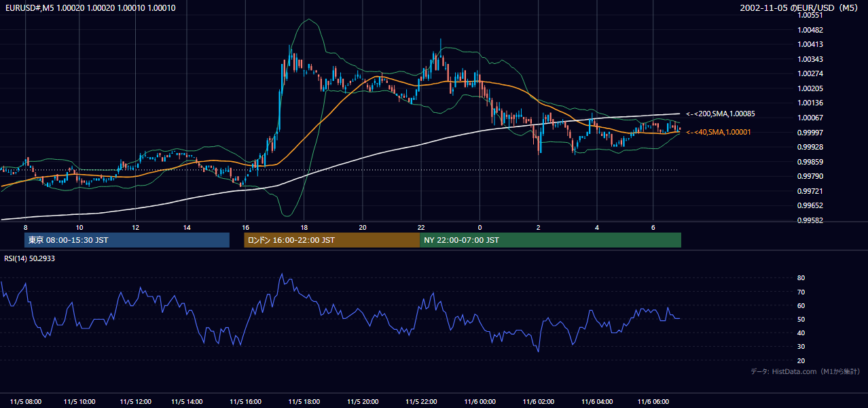Click price axis value 0.99721
This screenshot has height=408, width=868.
point(810,191)
